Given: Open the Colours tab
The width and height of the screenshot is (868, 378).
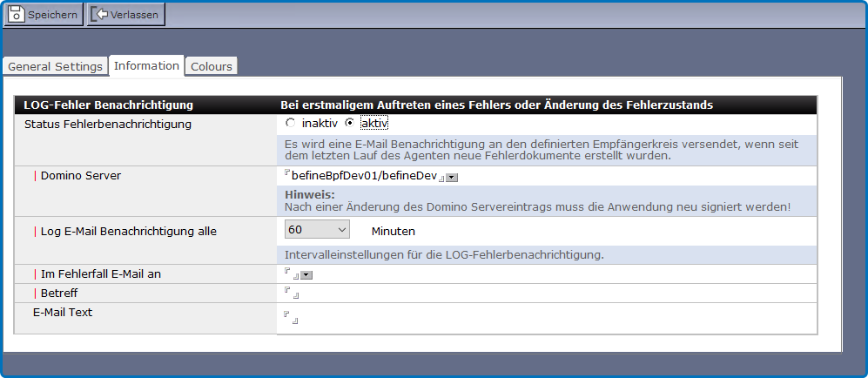Looking at the screenshot, I should (212, 67).
